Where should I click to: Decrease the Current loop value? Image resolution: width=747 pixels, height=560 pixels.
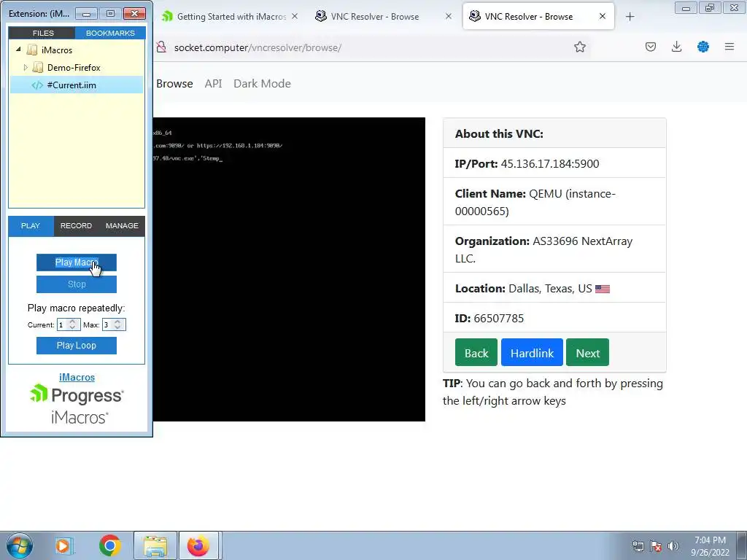(72, 327)
